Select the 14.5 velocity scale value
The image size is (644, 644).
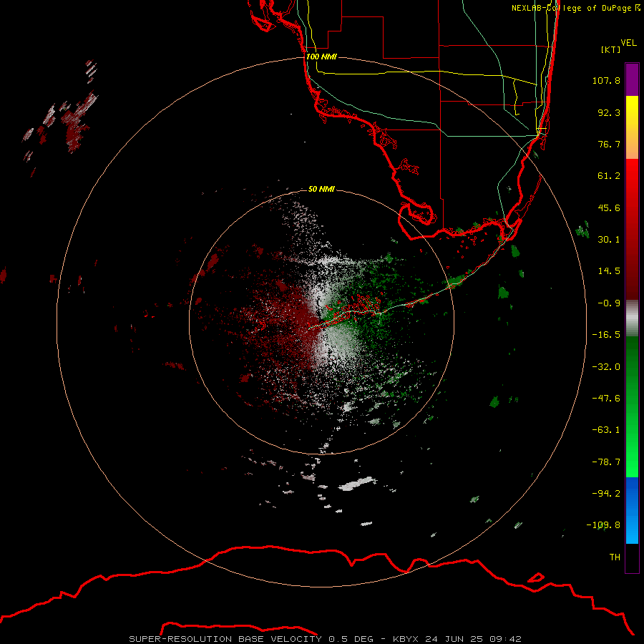(x=609, y=271)
